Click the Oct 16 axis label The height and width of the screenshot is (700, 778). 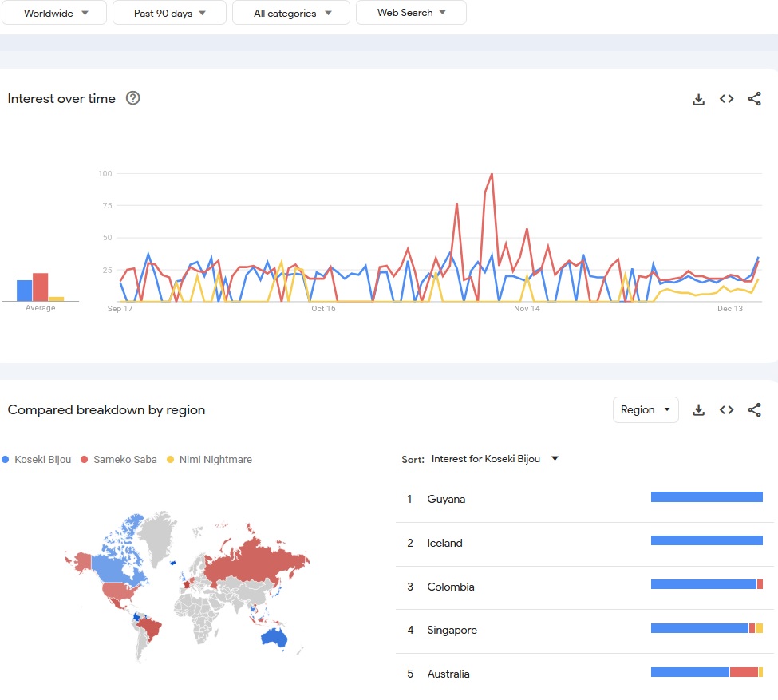(x=323, y=309)
